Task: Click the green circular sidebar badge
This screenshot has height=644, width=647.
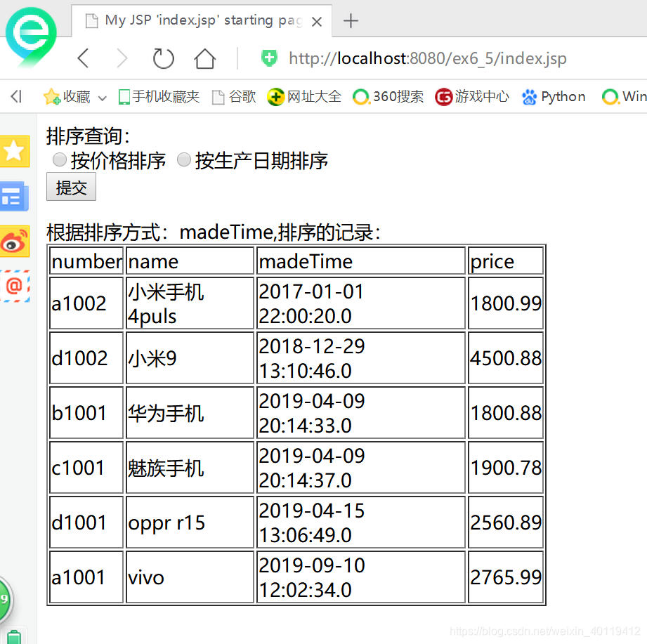Action: tap(6, 600)
